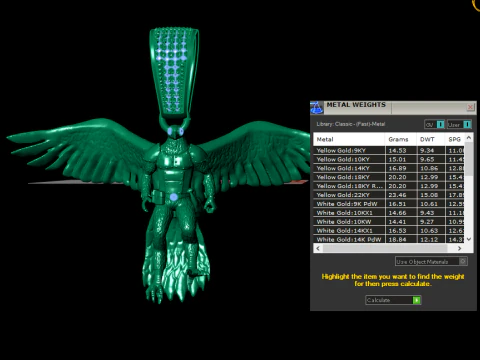Click the 10.61 DWT value

tap(429, 204)
